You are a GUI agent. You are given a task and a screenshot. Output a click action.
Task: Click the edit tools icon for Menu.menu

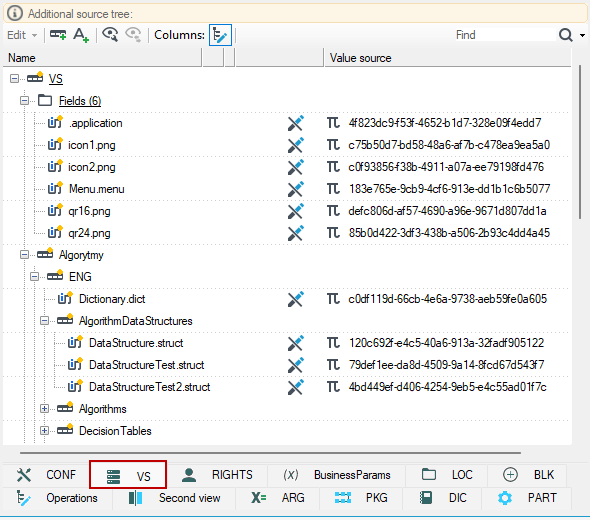(x=296, y=189)
